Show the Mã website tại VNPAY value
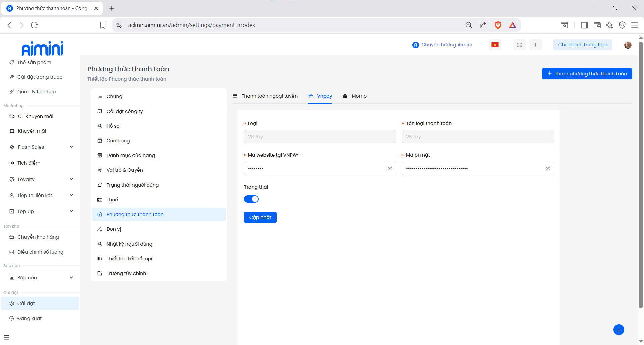The height and width of the screenshot is (345, 644). click(x=390, y=168)
